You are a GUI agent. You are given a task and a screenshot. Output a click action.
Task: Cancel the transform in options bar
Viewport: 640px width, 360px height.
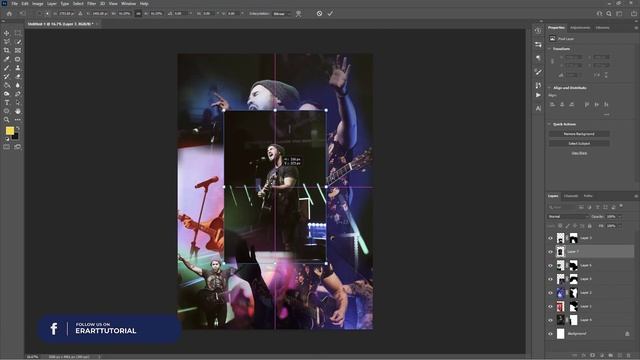click(319, 13)
